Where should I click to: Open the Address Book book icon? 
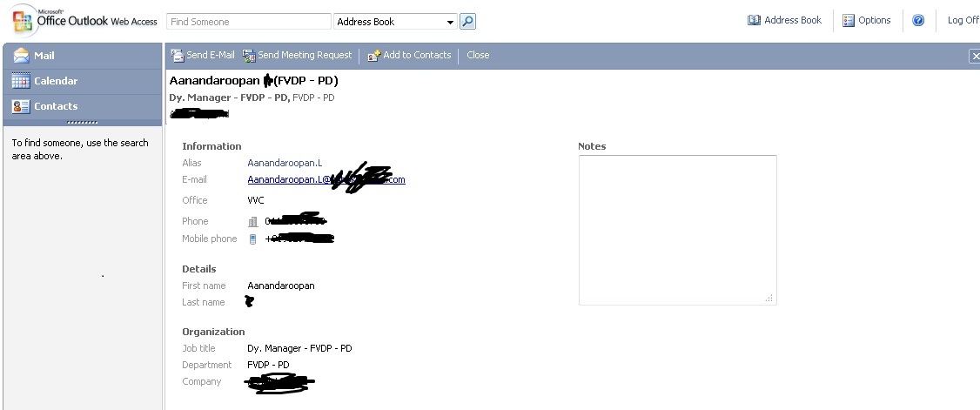(754, 20)
